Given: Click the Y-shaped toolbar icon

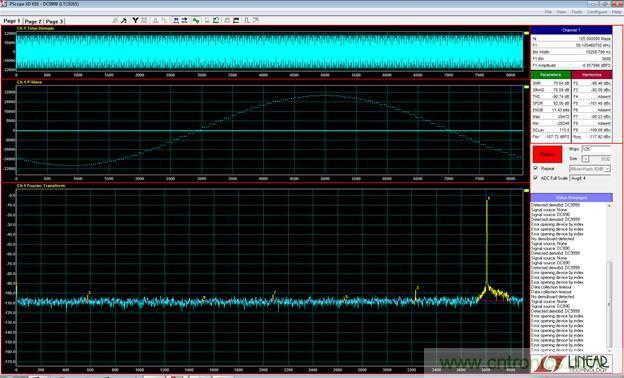Looking at the screenshot, I should point(135,20).
